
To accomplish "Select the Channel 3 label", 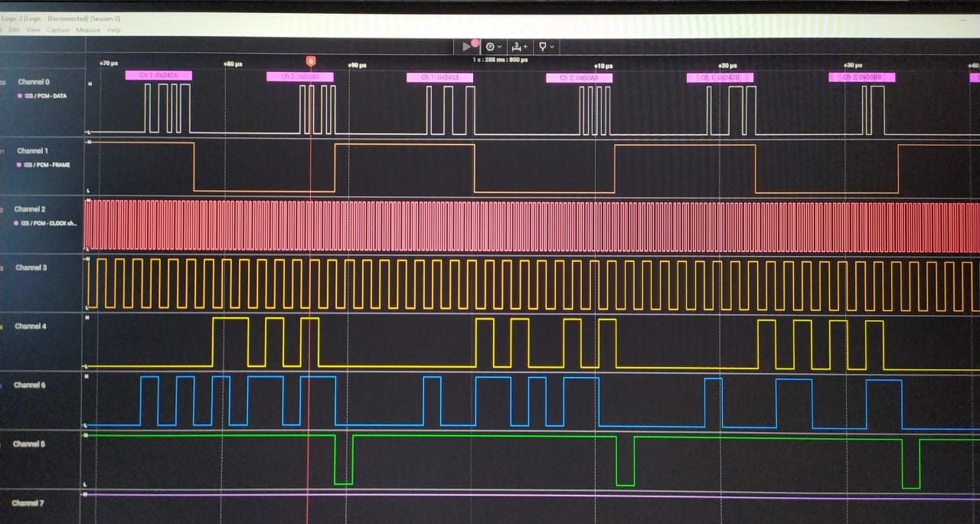I will click(x=31, y=267).
